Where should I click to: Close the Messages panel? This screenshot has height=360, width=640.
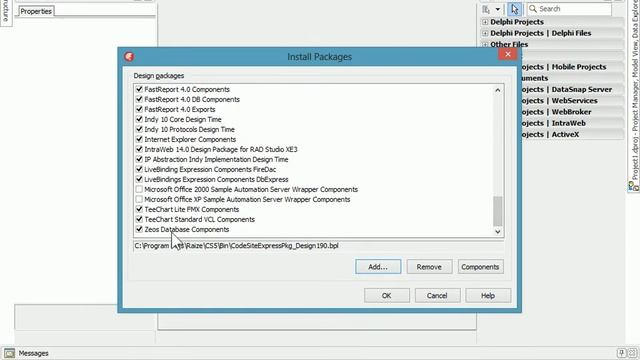pos(633,353)
